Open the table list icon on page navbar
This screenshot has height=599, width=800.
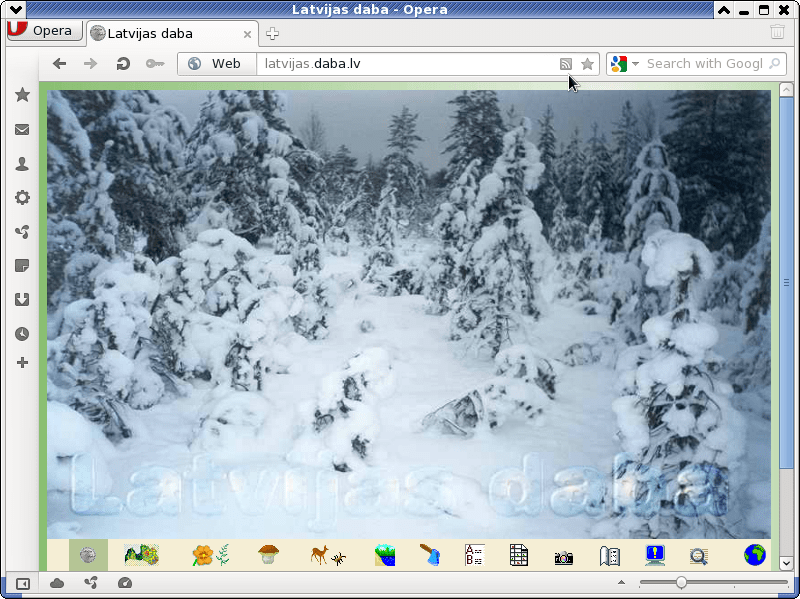pyautogui.click(x=519, y=555)
